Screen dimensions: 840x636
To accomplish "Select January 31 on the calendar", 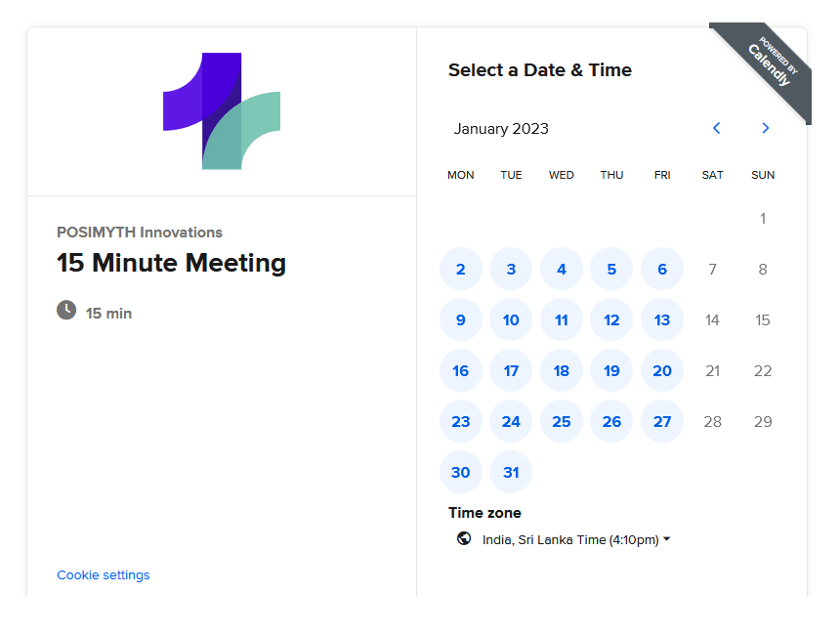I will coord(511,472).
